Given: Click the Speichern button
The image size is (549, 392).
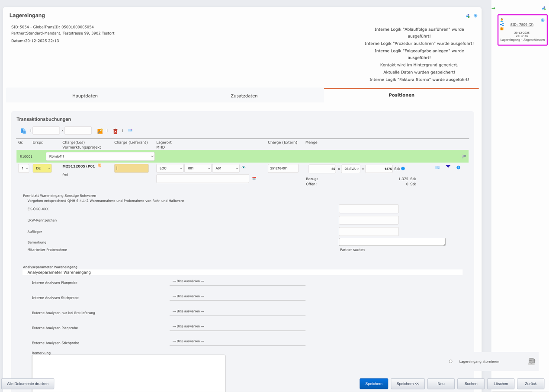Looking at the screenshot, I should point(374,383).
